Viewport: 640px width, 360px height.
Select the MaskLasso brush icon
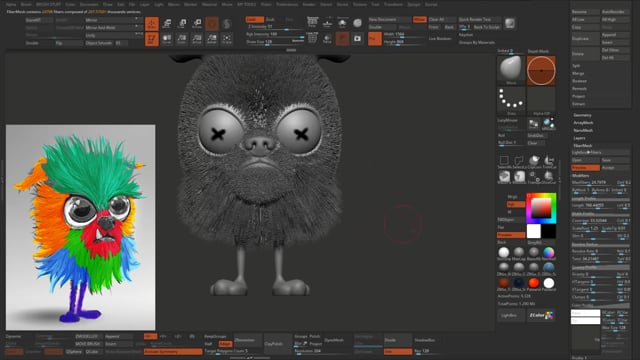(519, 176)
